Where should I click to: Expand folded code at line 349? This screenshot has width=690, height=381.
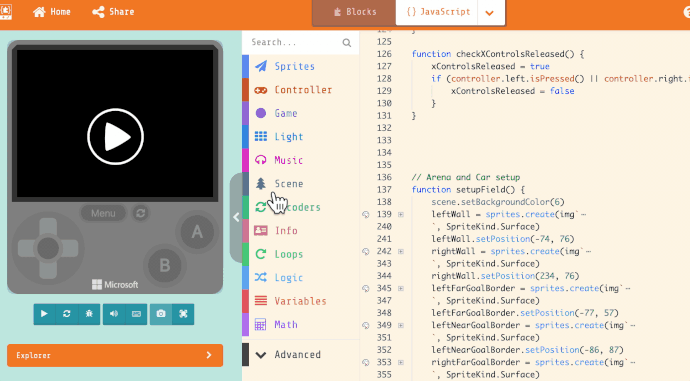pyautogui.click(x=401, y=325)
